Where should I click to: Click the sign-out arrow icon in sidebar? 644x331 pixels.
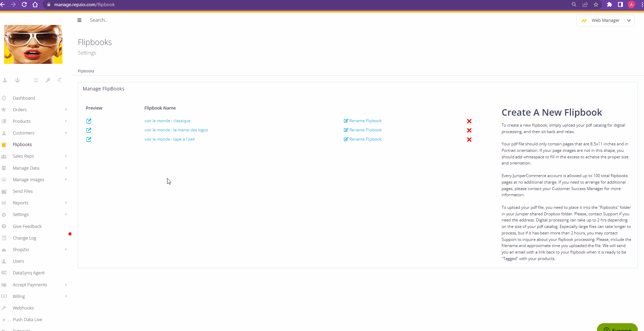(x=60, y=80)
